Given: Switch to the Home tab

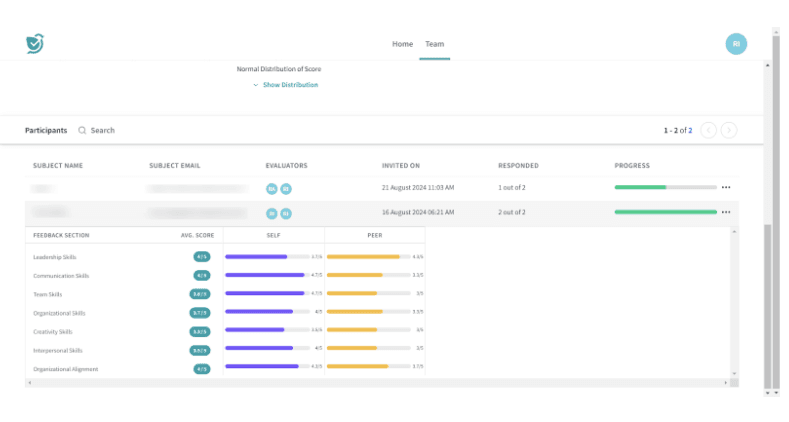Looking at the screenshot, I should click(x=402, y=44).
